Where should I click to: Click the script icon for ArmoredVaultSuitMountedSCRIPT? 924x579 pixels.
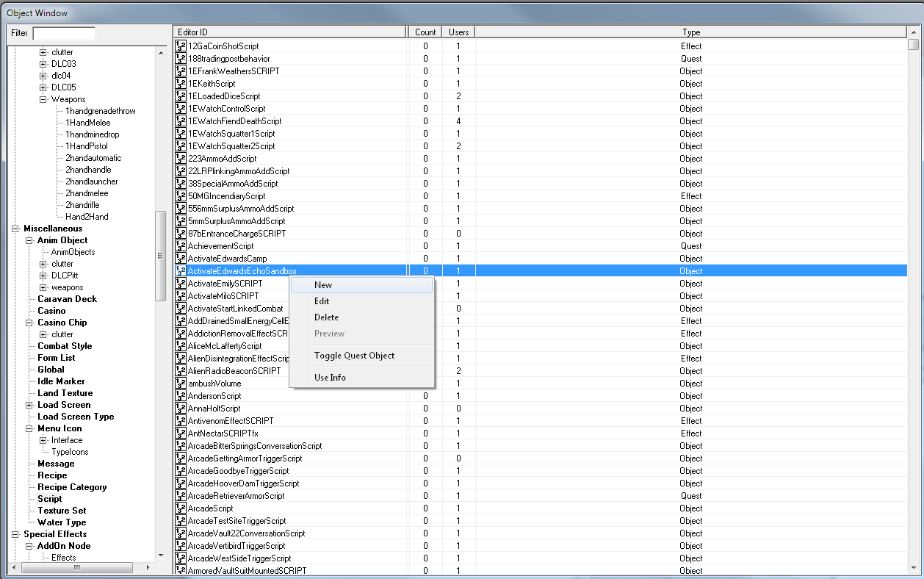[x=180, y=570]
